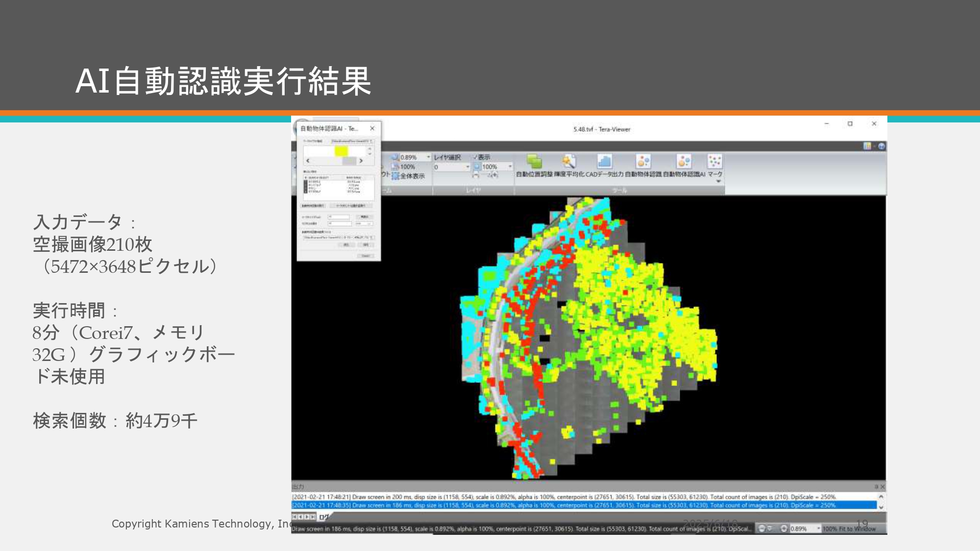This screenshot has width=980, height=551.
Task: Click 100% Fit to Window button
Action: coord(849,528)
